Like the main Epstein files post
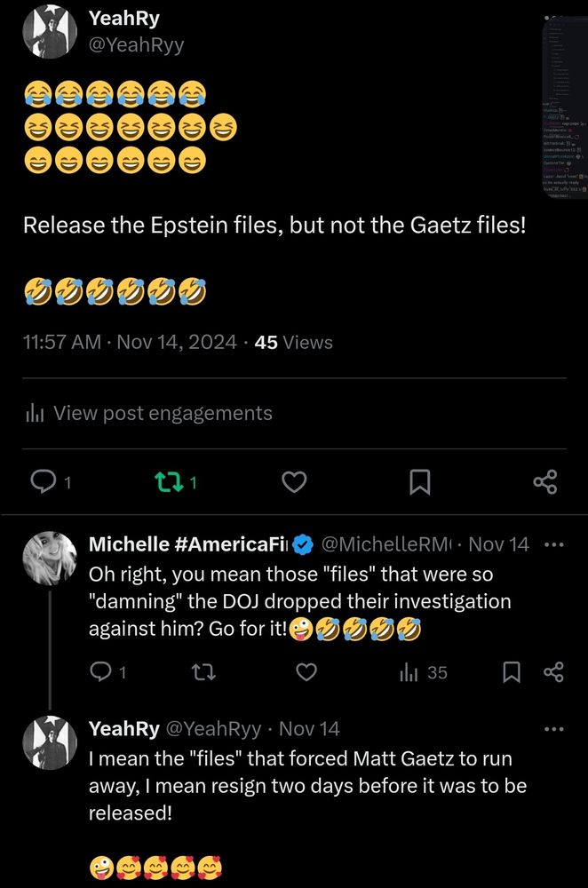 294,482
